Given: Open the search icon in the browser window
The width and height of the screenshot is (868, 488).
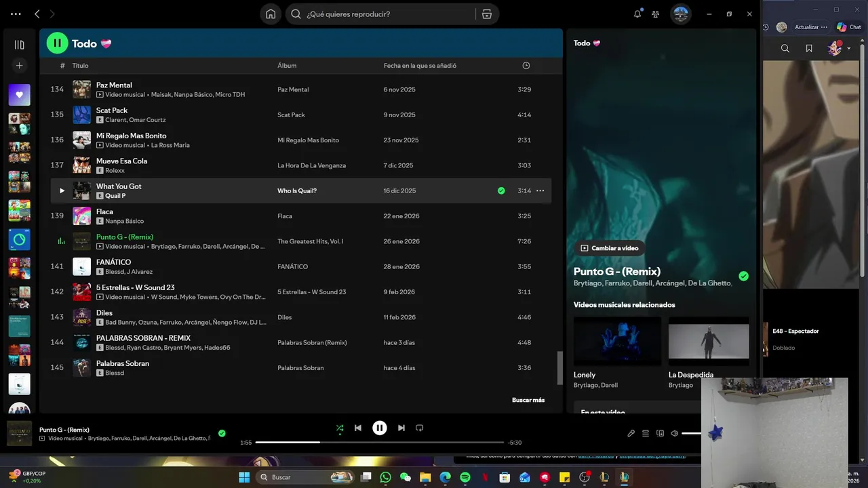Looking at the screenshot, I should (785, 48).
